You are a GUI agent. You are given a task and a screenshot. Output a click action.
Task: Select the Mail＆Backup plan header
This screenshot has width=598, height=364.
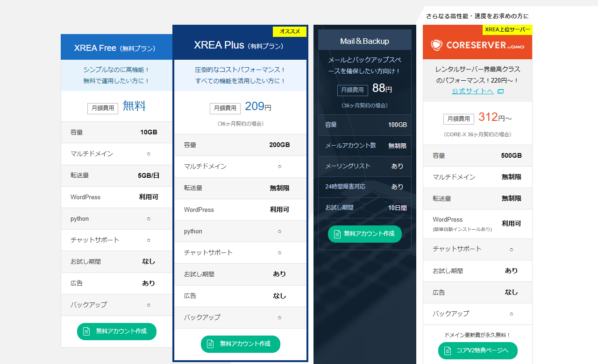click(x=364, y=40)
